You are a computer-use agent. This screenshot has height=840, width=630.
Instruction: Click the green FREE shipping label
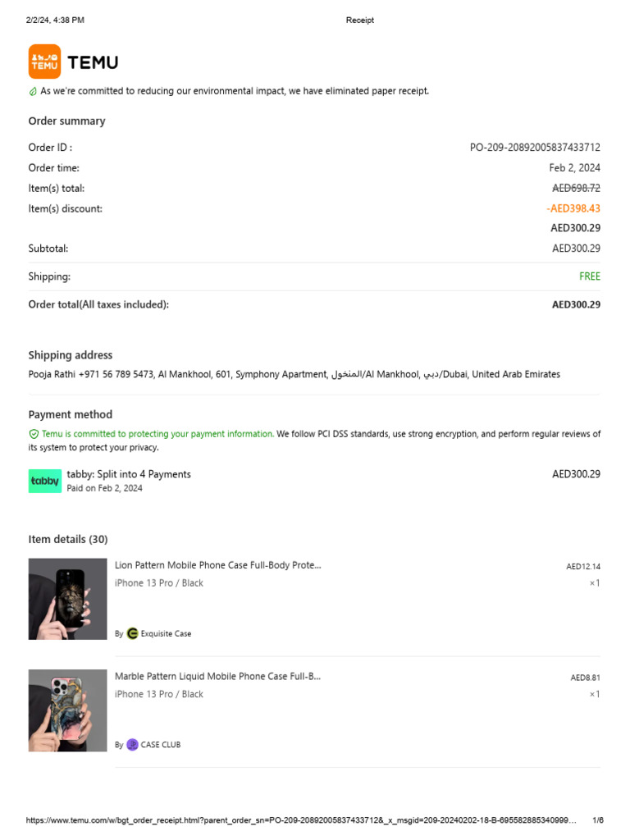point(590,276)
